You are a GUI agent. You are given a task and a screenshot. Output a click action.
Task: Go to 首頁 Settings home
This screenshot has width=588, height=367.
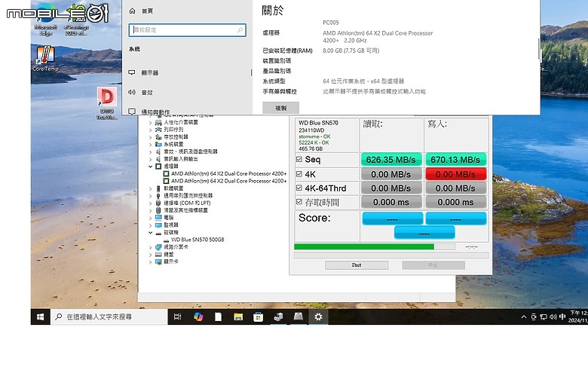147,11
